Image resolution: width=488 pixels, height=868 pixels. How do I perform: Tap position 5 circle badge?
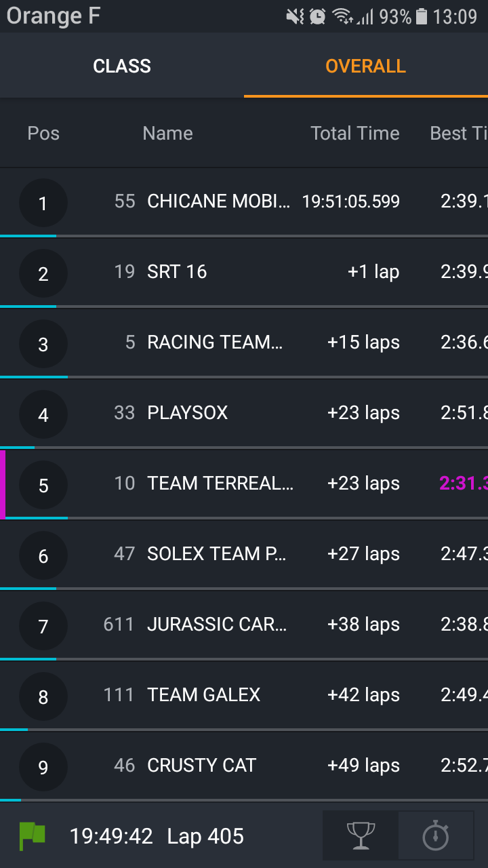coord(43,485)
